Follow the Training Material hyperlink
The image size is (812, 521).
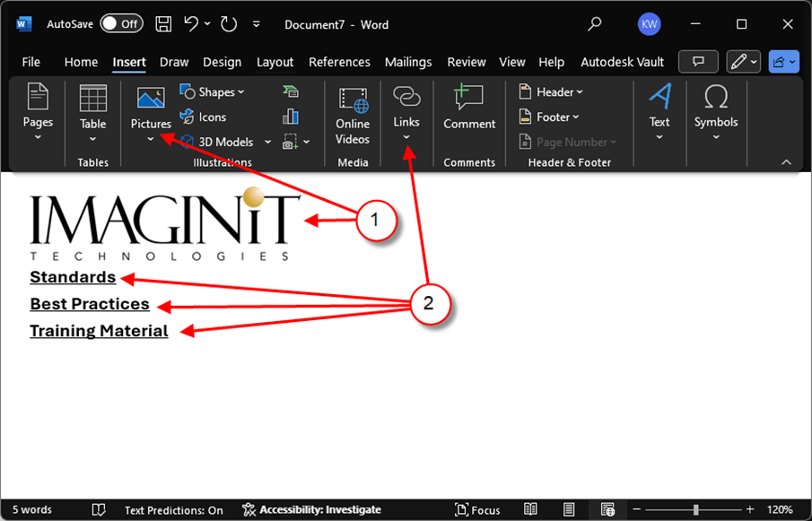coord(99,331)
